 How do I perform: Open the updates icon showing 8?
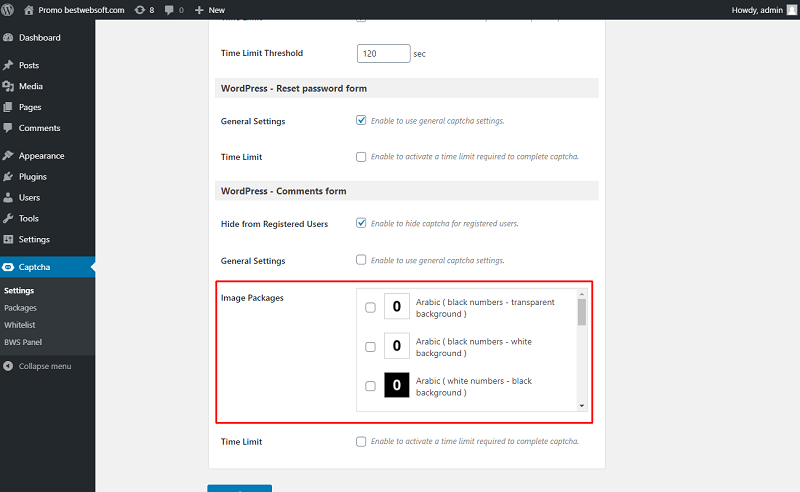(x=139, y=10)
